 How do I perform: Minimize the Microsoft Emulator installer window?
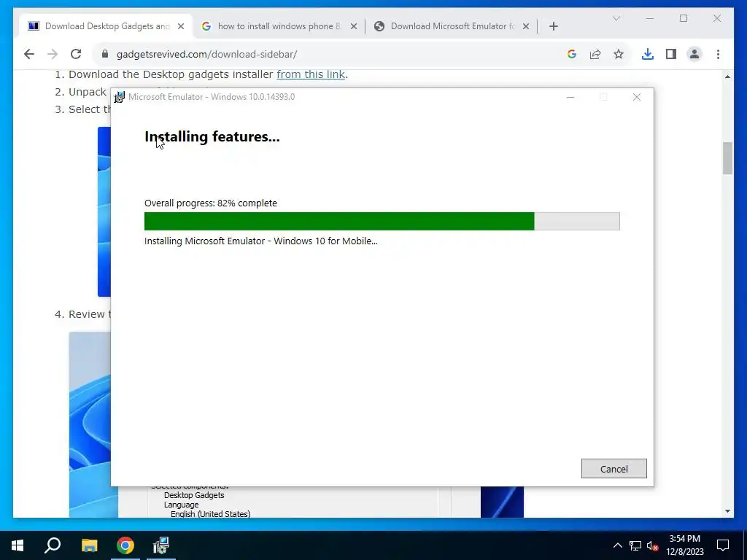tap(570, 97)
